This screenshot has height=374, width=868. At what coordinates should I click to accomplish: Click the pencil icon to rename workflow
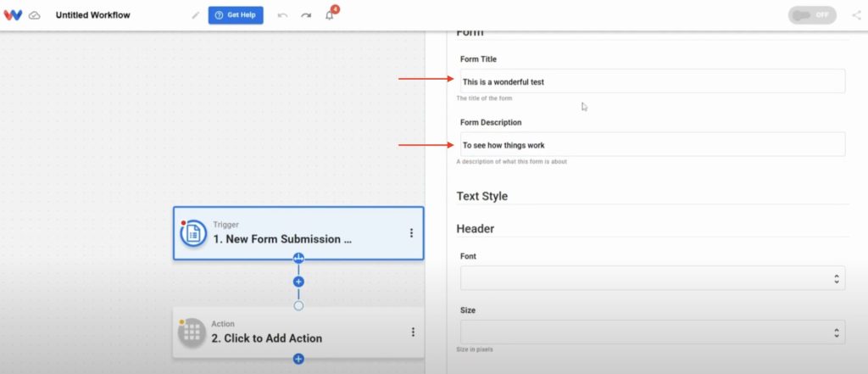coord(196,15)
